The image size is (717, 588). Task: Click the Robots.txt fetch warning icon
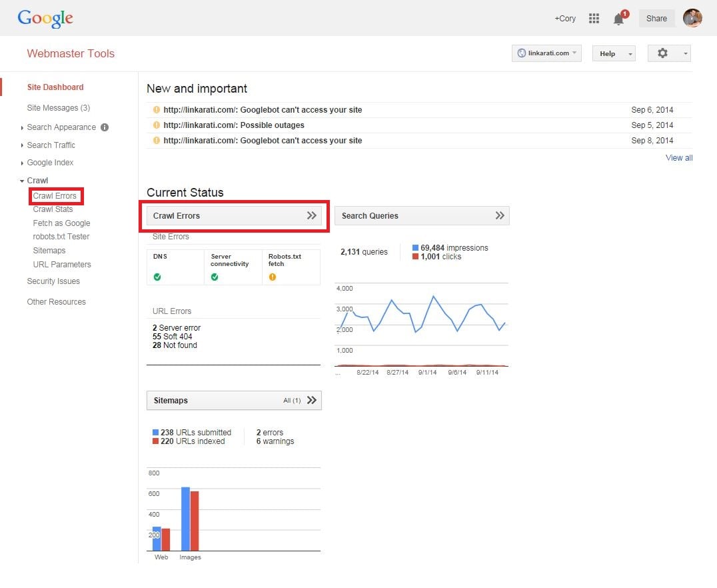pyautogui.click(x=272, y=277)
